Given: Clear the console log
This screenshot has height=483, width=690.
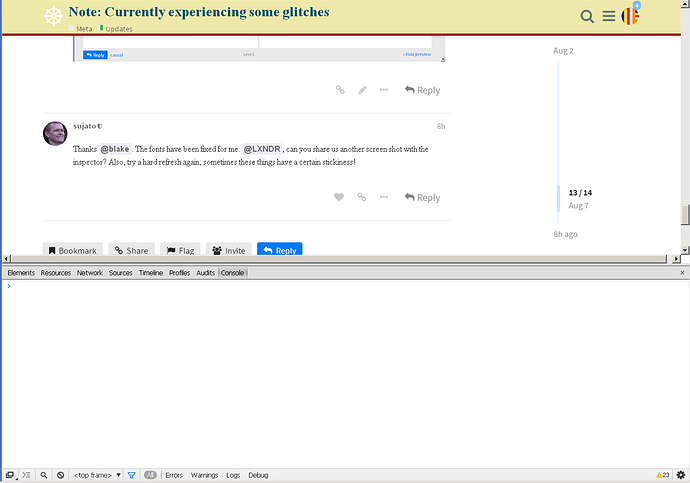Looking at the screenshot, I should (61, 475).
